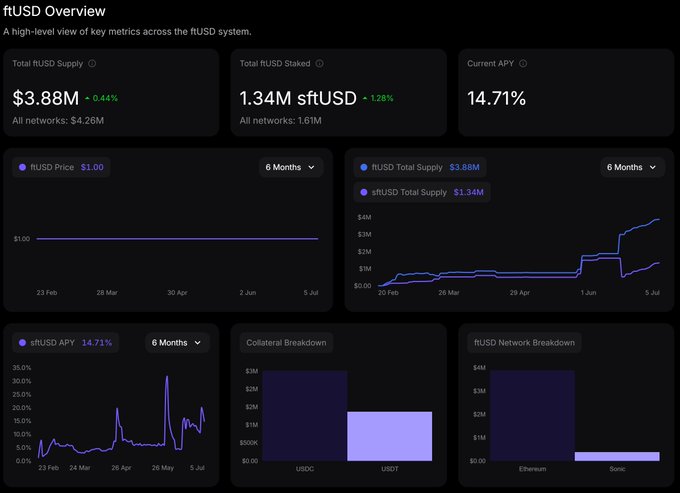Click 'All networks: $4.26M' text
Image resolution: width=680 pixels, height=493 pixels.
(x=58, y=121)
